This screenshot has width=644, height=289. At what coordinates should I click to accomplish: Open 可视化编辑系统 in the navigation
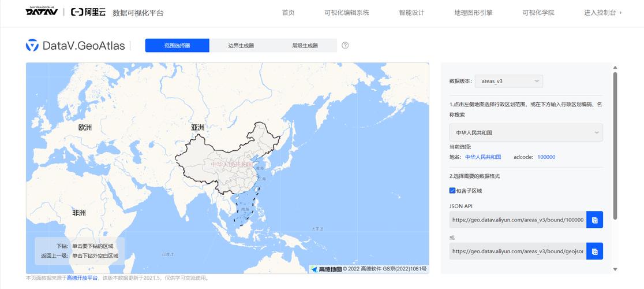(347, 13)
